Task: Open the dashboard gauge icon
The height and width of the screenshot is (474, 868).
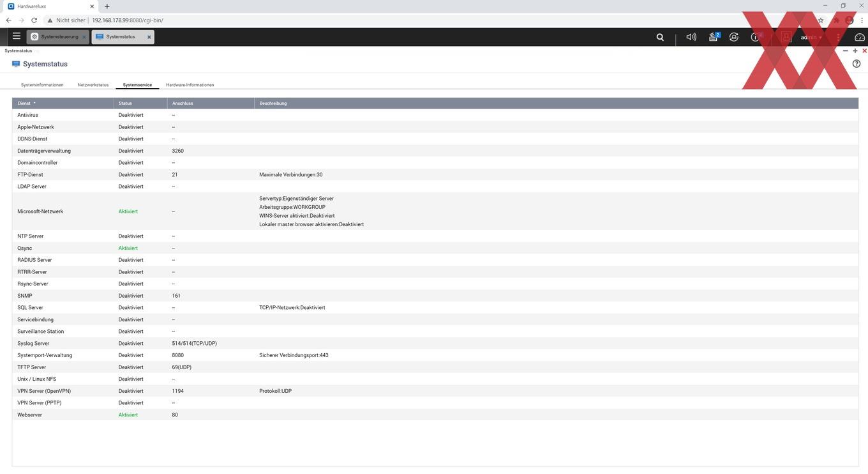Action: 859,37
